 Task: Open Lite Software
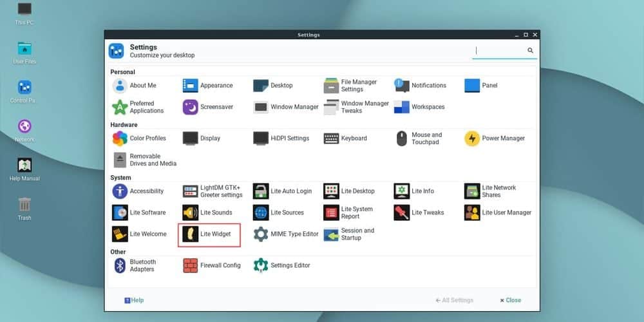[139, 213]
